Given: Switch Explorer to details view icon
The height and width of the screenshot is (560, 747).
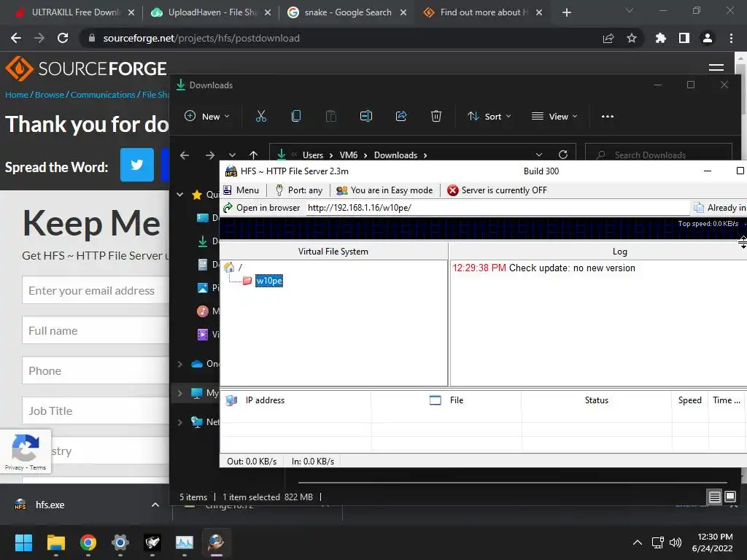Looking at the screenshot, I should click(x=715, y=497).
